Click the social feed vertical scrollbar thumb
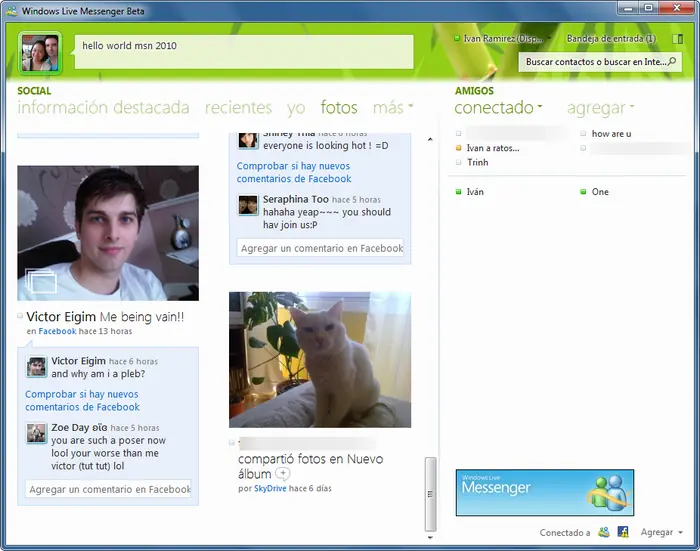Screen dimensions: 700x551 pos(430,493)
